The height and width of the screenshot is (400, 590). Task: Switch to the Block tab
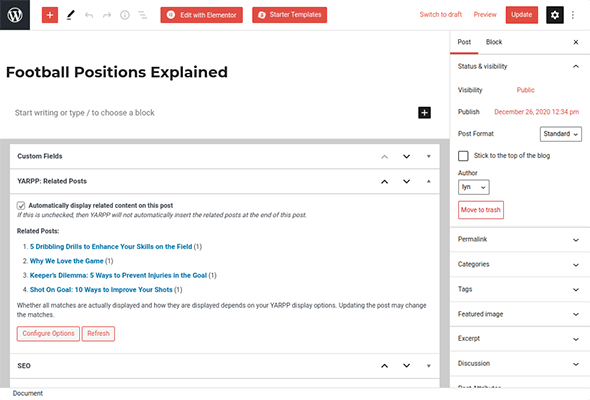point(494,42)
